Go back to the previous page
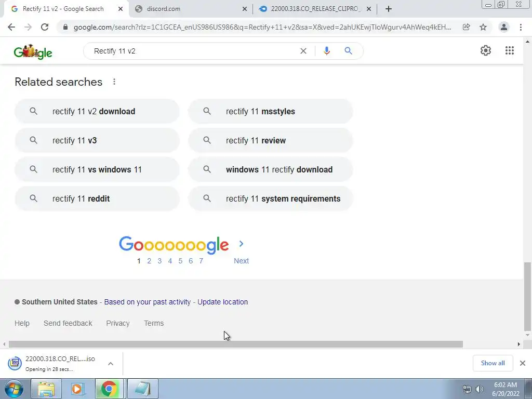 [x=11, y=27]
